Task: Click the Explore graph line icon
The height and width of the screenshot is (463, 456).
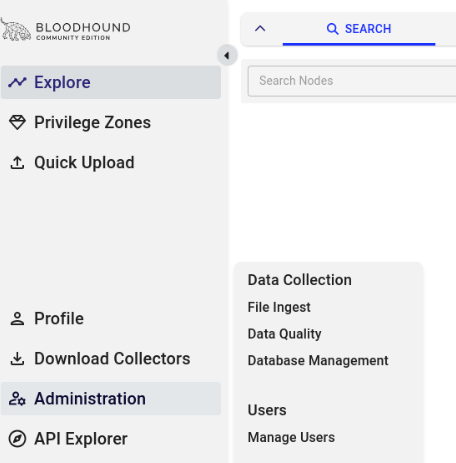Action: tap(17, 82)
